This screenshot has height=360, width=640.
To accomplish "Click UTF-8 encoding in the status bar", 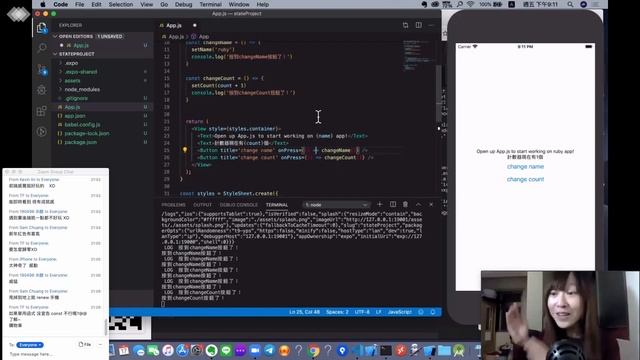I will [362, 312].
